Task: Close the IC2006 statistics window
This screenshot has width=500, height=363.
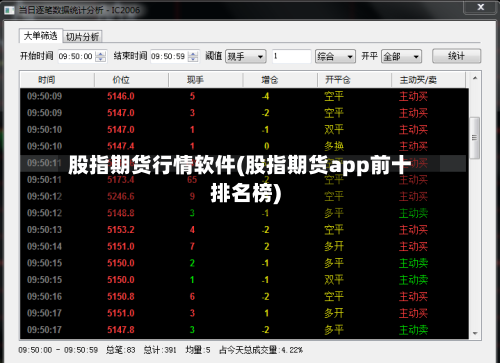Action: (x=480, y=7)
